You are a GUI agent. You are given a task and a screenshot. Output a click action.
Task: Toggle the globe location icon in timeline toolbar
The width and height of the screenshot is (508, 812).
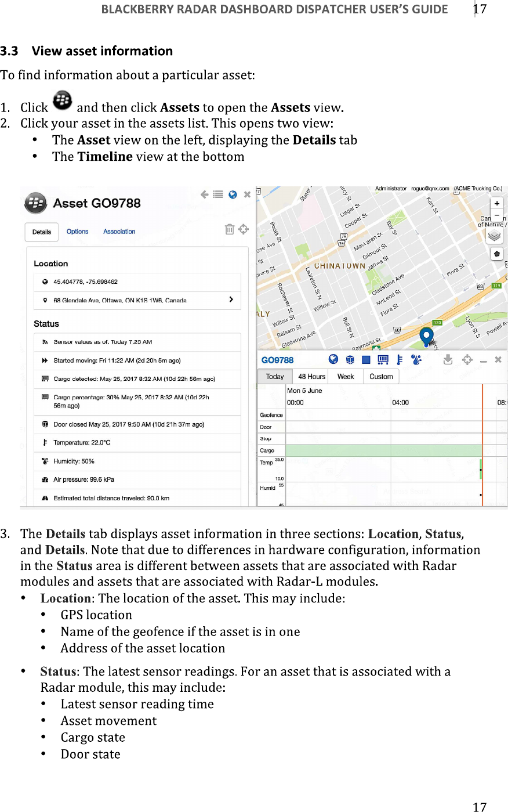point(333,360)
